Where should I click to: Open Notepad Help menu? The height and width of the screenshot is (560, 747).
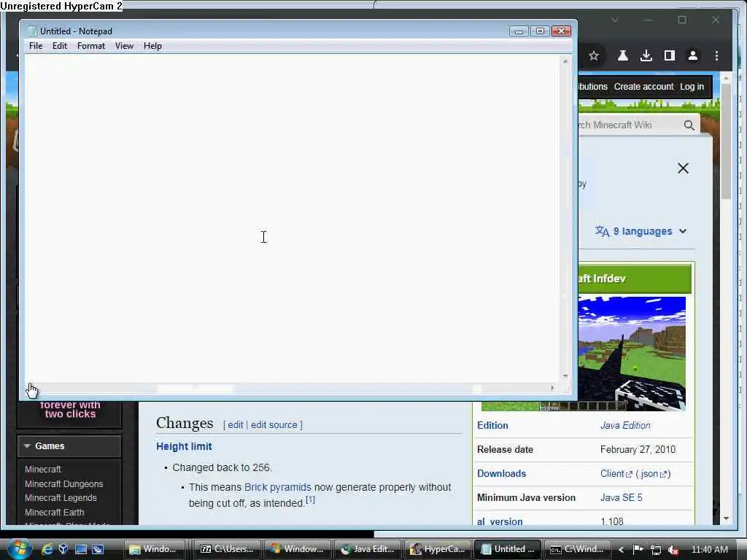(152, 46)
